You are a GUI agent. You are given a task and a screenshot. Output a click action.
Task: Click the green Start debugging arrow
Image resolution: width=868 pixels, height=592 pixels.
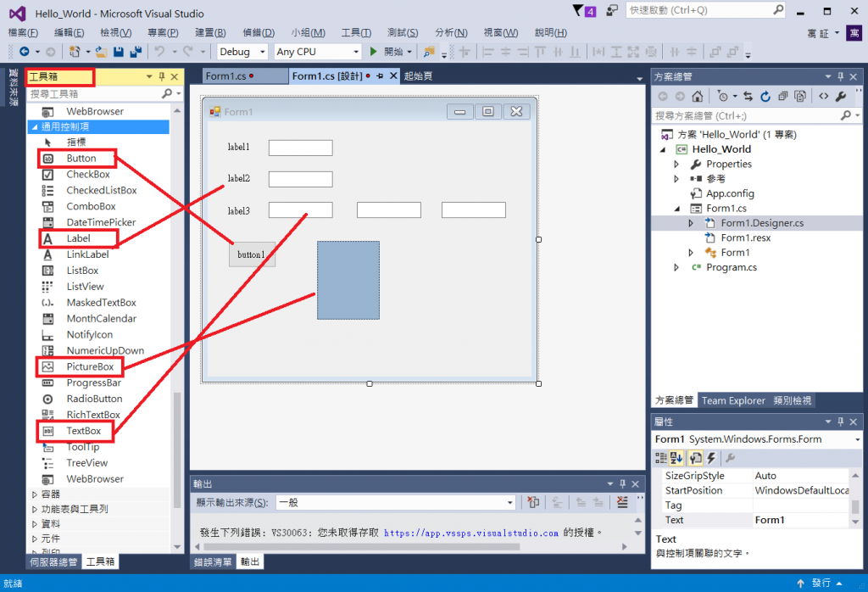point(373,52)
